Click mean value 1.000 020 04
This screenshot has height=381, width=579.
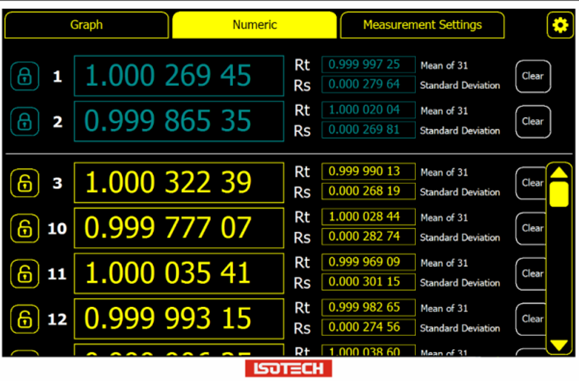pyautogui.click(x=369, y=110)
